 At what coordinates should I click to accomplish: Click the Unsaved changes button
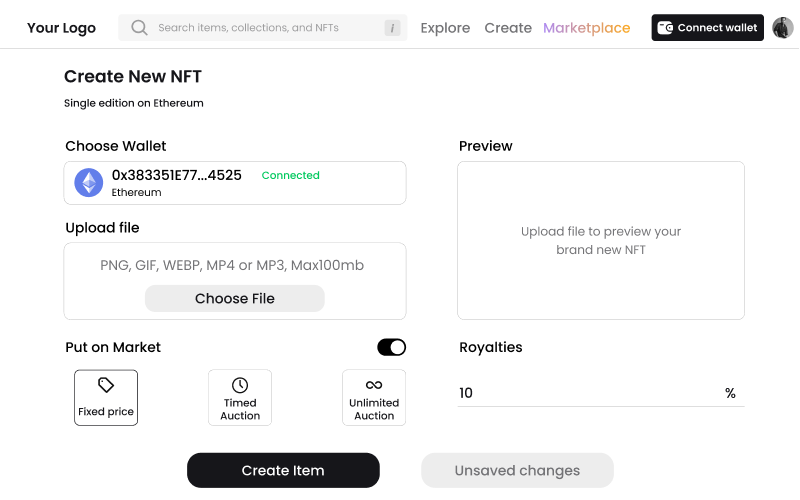point(517,470)
